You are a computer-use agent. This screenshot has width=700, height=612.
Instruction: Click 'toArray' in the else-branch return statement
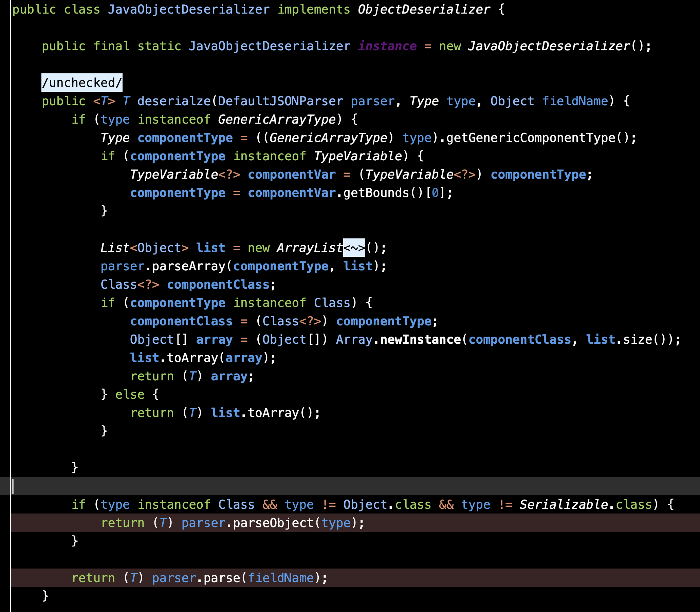point(273,413)
